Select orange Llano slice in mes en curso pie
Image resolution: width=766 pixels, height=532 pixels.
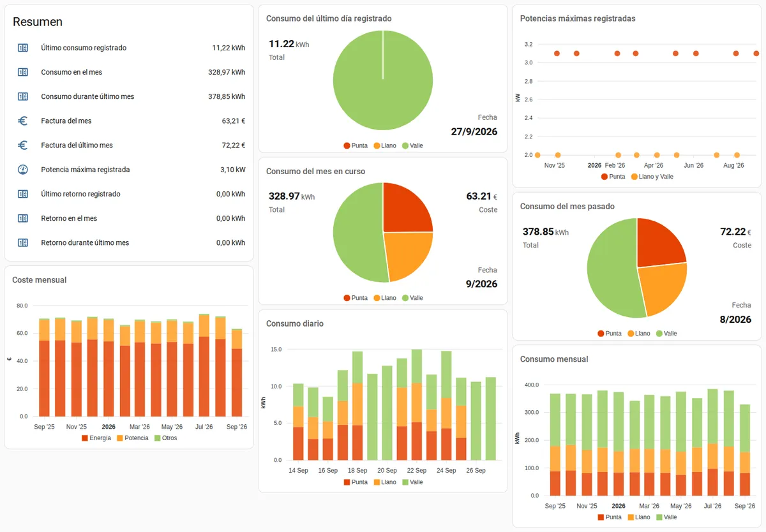pos(407,253)
